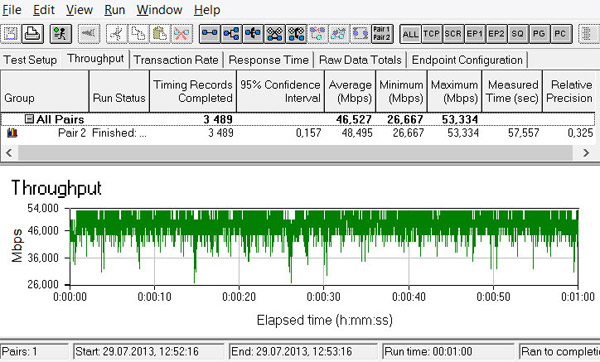Click the Average (Mbps) column header

(x=350, y=91)
